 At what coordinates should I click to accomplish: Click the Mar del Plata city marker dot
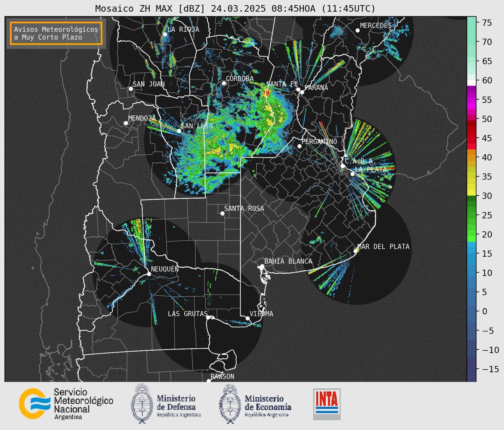[x=356, y=251]
